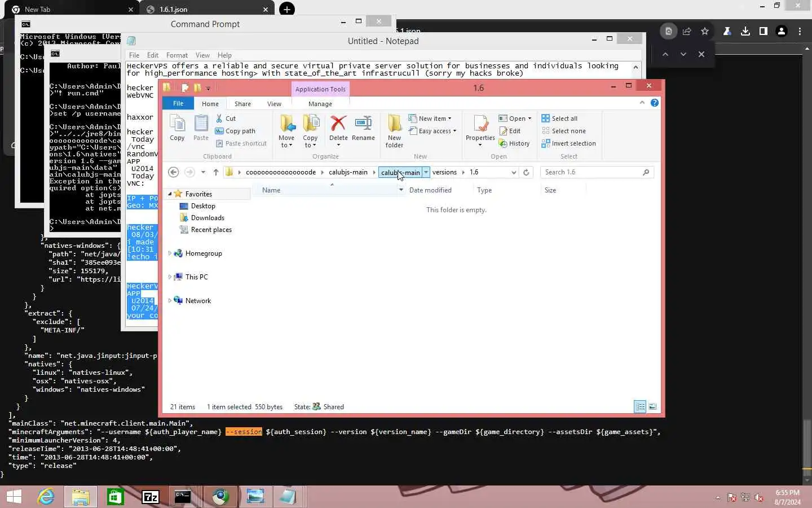
Task: Switch to the New Tab browser tab
Action: (x=72, y=10)
